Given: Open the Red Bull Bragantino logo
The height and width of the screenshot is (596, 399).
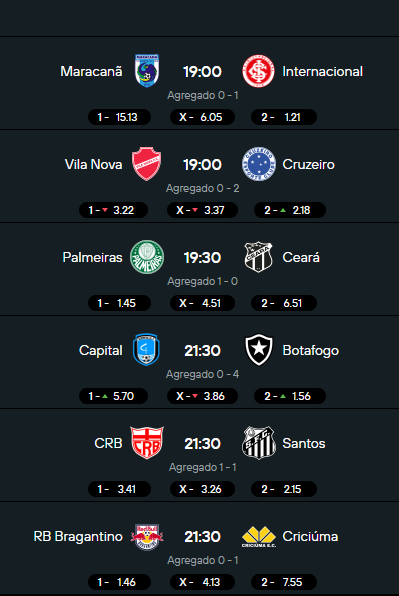Looking at the screenshot, I should coord(147,536).
